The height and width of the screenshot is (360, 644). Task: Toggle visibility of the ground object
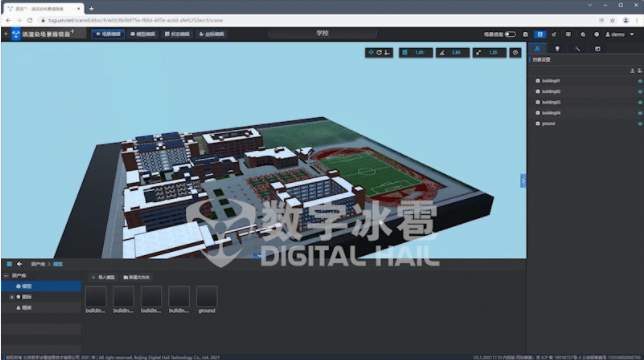pyautogui.click(x=639, y=124)
